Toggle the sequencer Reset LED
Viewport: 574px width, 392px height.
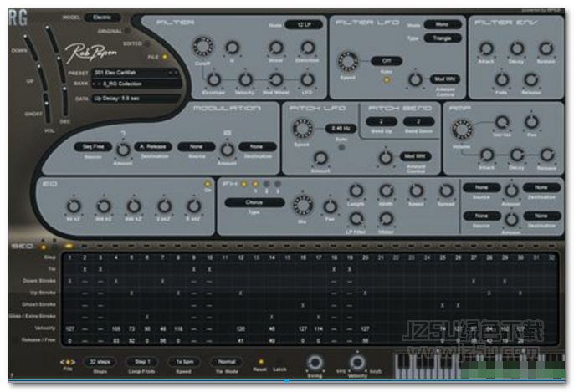tap(261, 362)
